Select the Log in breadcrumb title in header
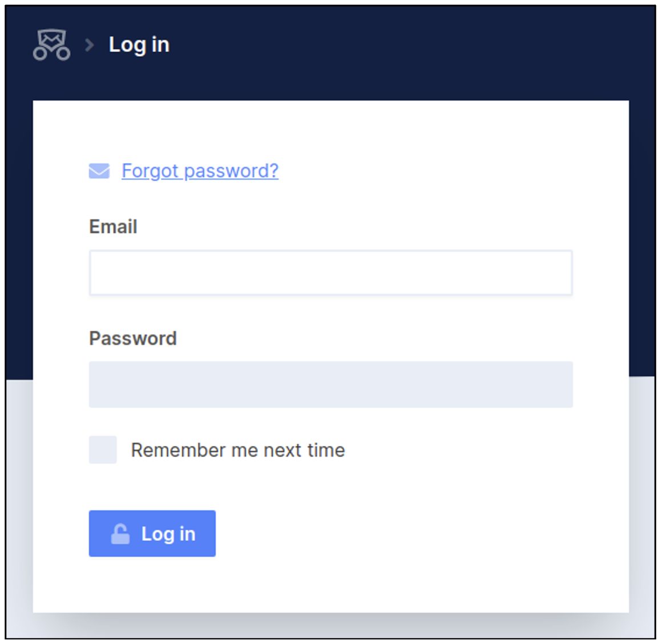 pos(139,45)
